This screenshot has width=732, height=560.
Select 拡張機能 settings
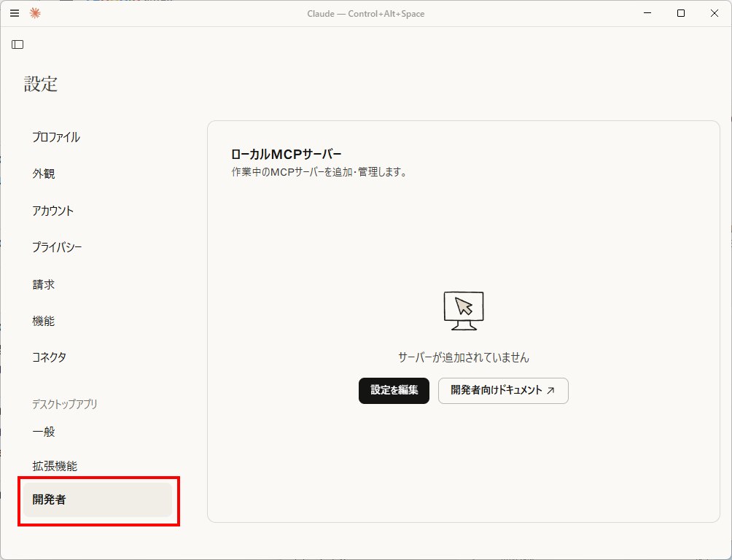[55, 466]
